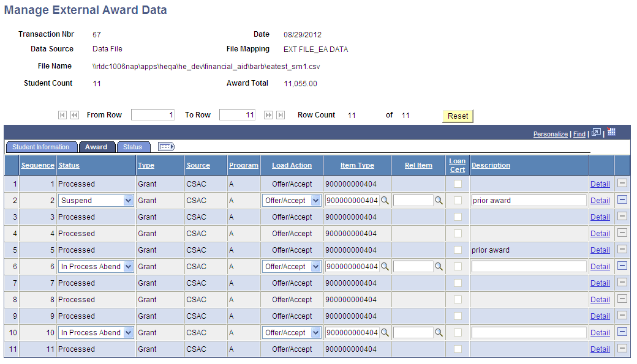The height and width of the screenshot is (364, 637).
Task: Check the Loan Cert box on row 2
Action: 456,200
